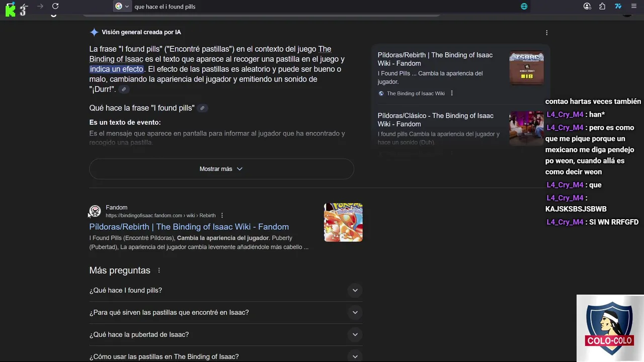Screen dimensions: 644x362
Task: Click the underlined 'The Binding of Isaac' text in AI overview
Action: [210, 54]
